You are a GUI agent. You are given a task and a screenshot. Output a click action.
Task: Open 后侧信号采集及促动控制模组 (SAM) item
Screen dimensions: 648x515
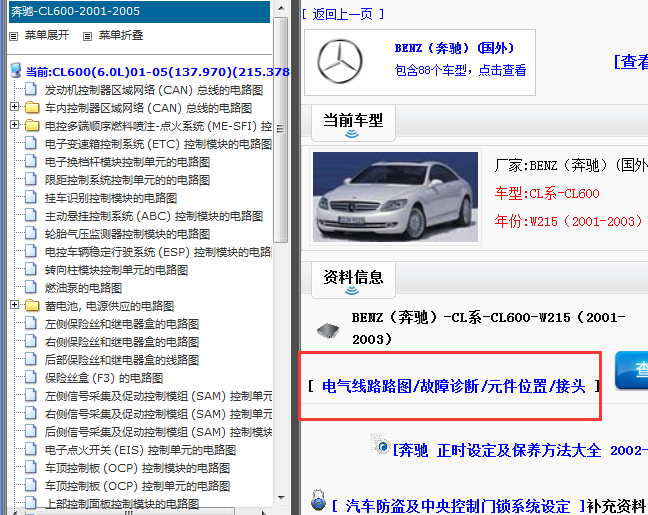click(158, 432)
